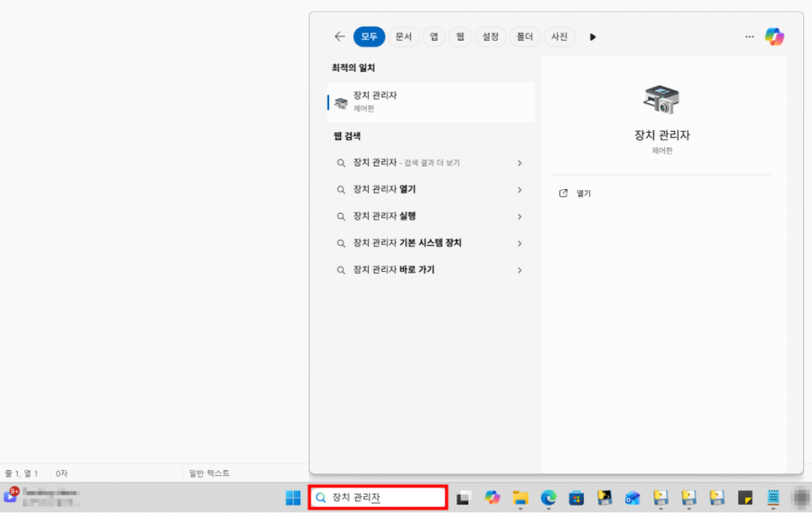Select the 장치 관리자 best match result

tap(431, 102)
